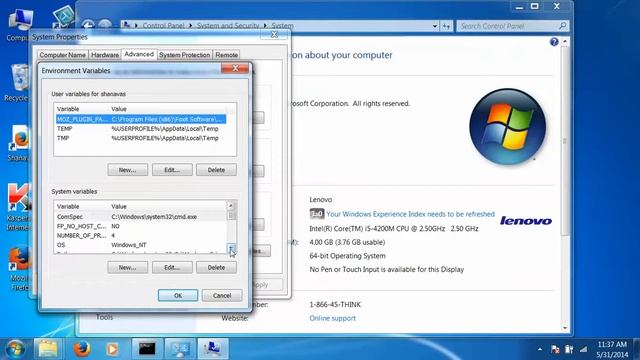
Task: Select the TMP user variable row
Action: [141, 138]
